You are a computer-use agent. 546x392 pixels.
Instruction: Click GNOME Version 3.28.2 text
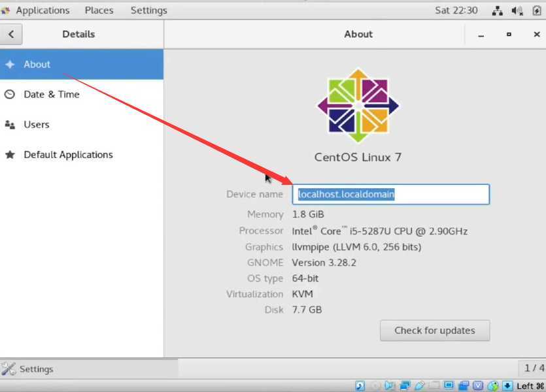(324, 263)
